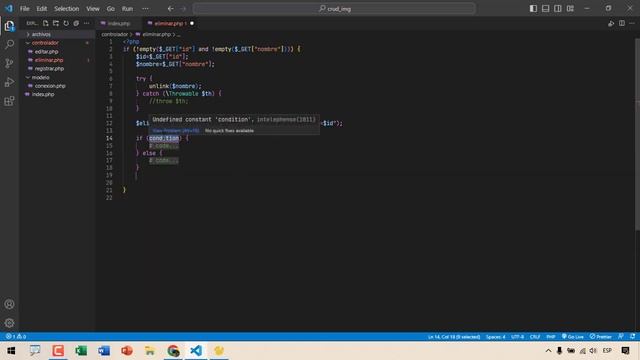Click controlador breadcrumb segment
Image resolution: width=640 pixels, height=360 pixels.
[115, 34]
